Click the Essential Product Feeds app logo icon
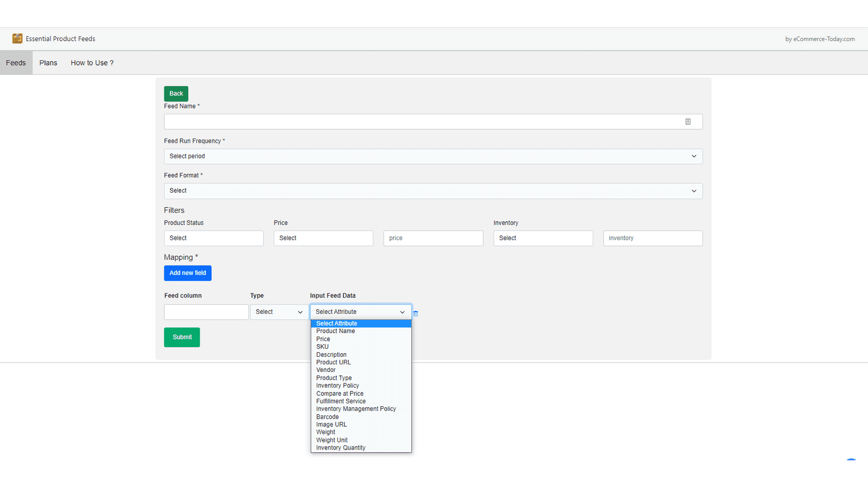 coord(17,38)
